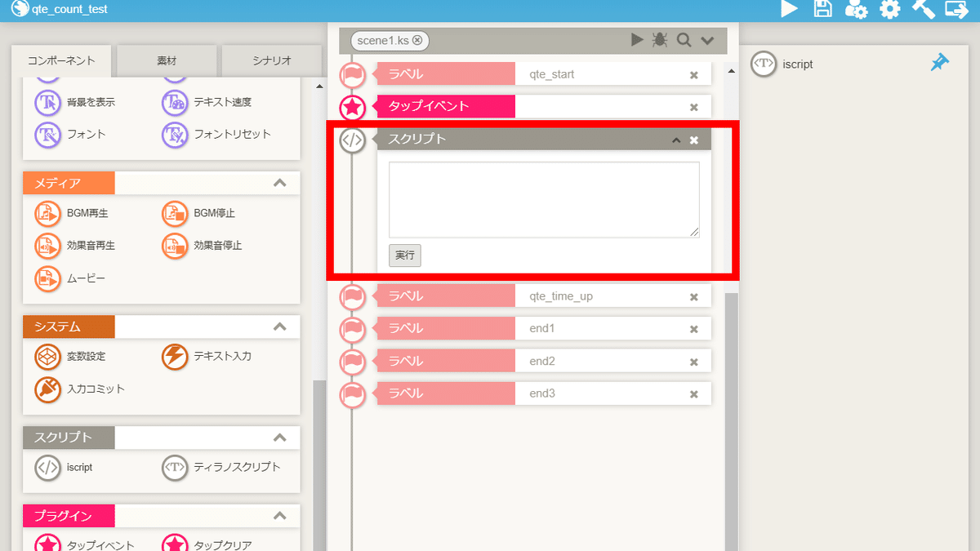The height and width of the screenshot is (551, 980).
Task: Switch to the コンポーネント tab
Action: tap(61, 60)
